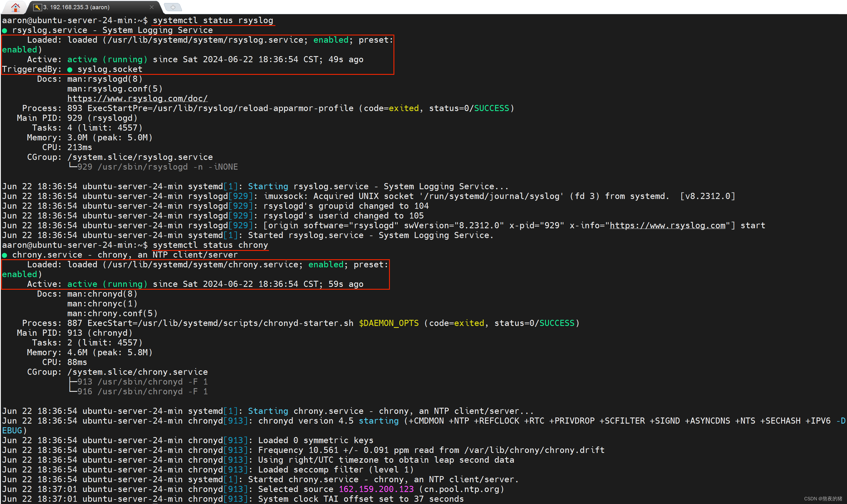
Task: Click '913 /usr/sbin/chronyd -F 1' process line
Action: [143, 382]
